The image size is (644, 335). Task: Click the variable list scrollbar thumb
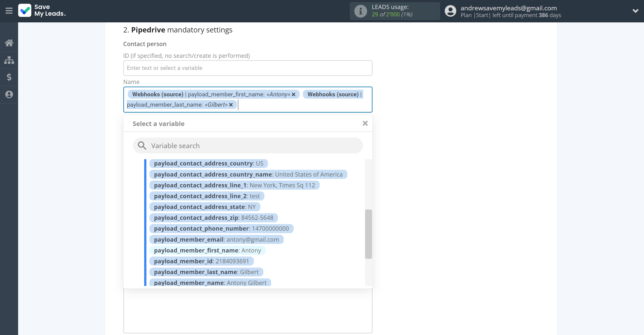pos(368,234)
